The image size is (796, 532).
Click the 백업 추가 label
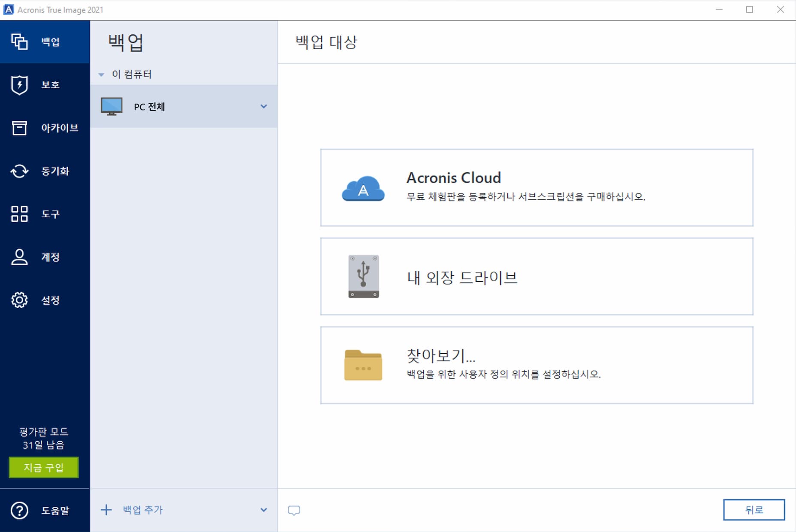point(143,510)
